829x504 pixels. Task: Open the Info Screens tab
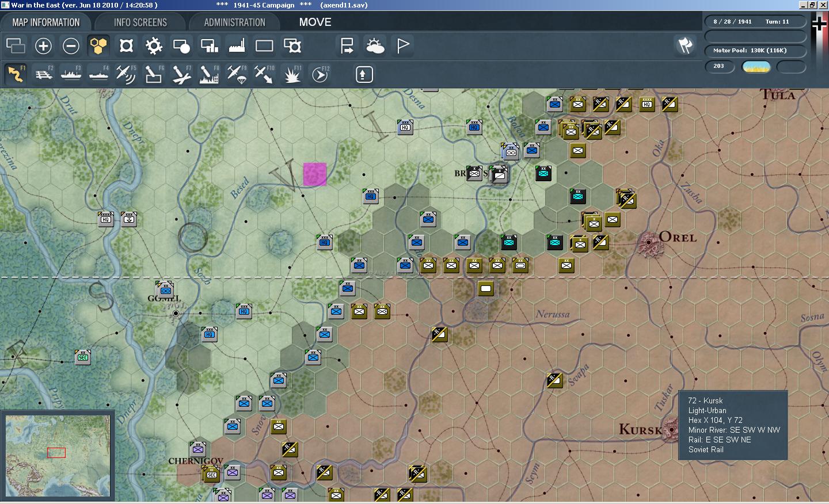[x=140, y=22]
